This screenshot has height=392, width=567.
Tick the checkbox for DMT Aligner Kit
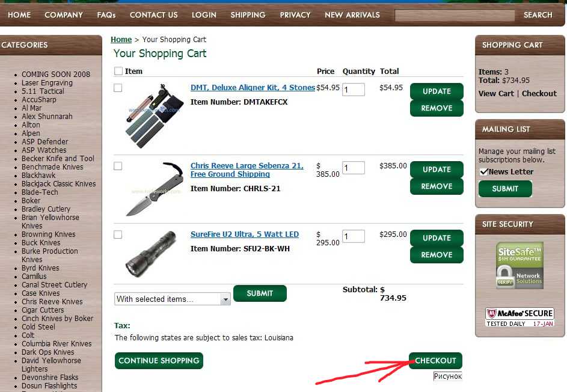(118, 88)
